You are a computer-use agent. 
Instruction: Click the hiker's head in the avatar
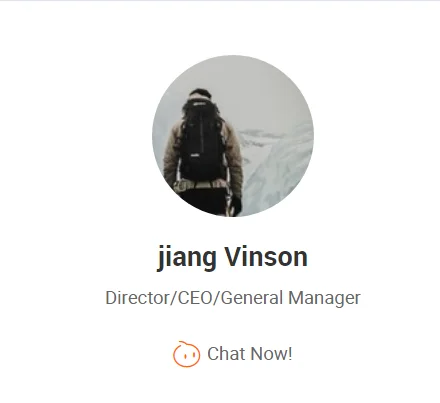200,94
